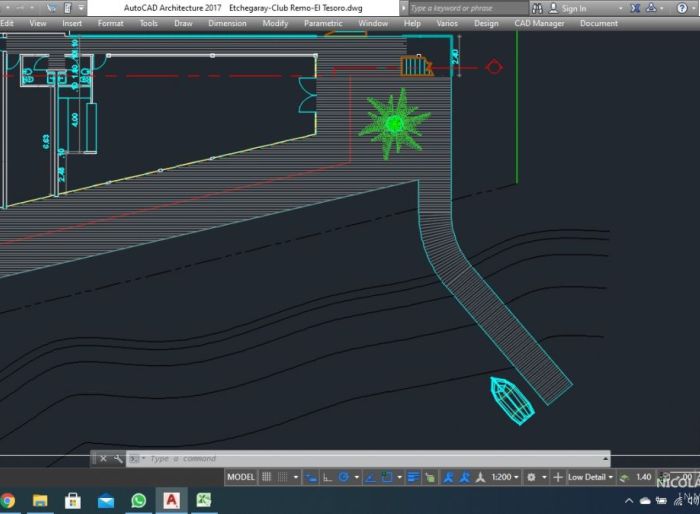Open Microsoft Store from taskbar
The height and width of the screenshot is (514, 700).
coord(73,501)
